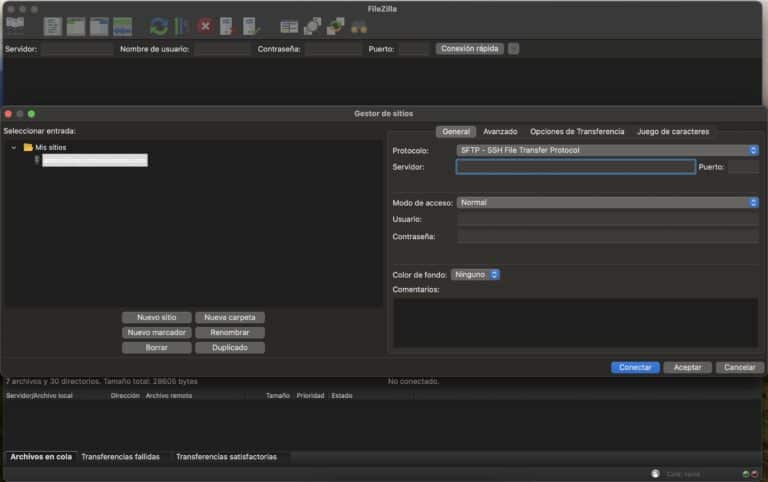This screenshot has width=768, height=482.
Task: Focus the Contraseña field in Site Manager
Action: click(x=607, y=237)
